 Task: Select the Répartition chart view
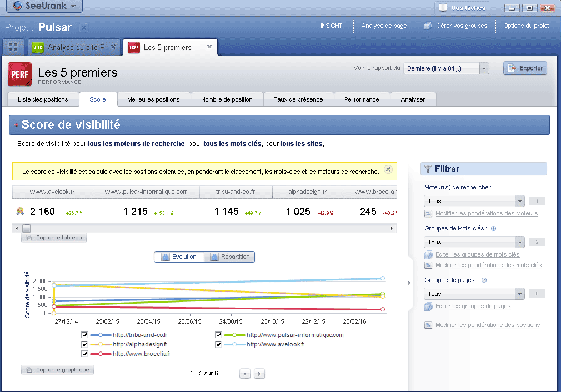tap(229, 257)
